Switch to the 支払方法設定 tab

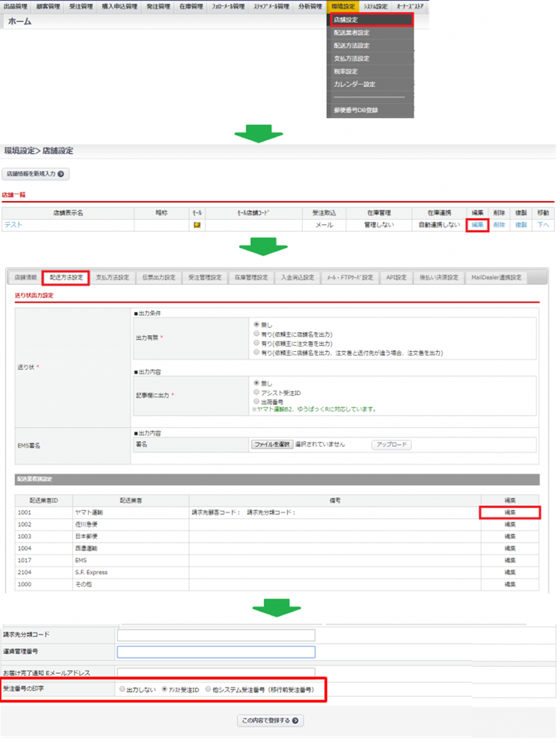coord(112,278)
